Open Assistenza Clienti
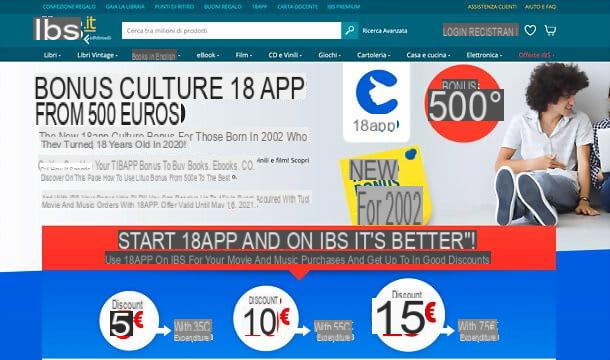610x360 pixels. [x=492, y=7]
